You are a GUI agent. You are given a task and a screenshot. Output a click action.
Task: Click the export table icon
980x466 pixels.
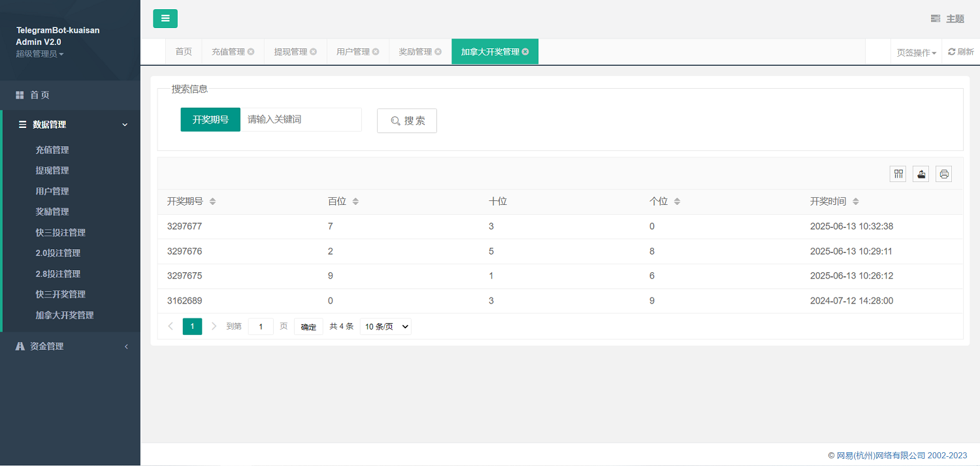click(921, 174)
